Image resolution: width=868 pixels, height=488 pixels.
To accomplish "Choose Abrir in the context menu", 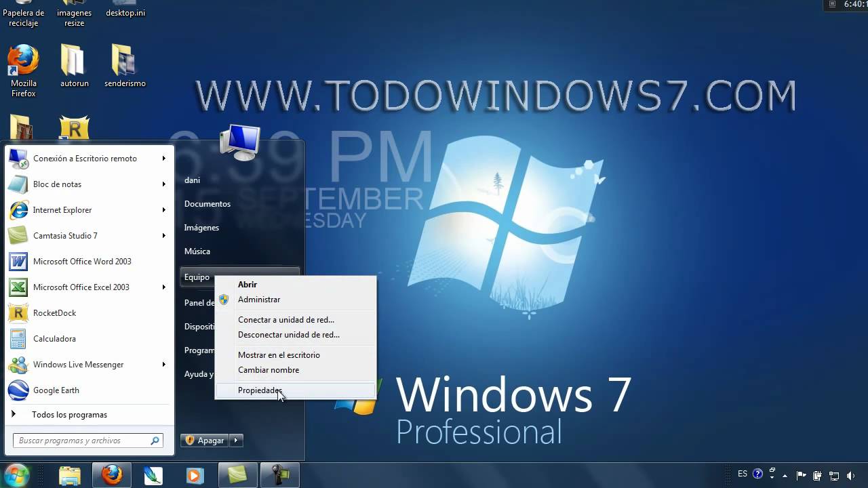I will pos(296,285).
